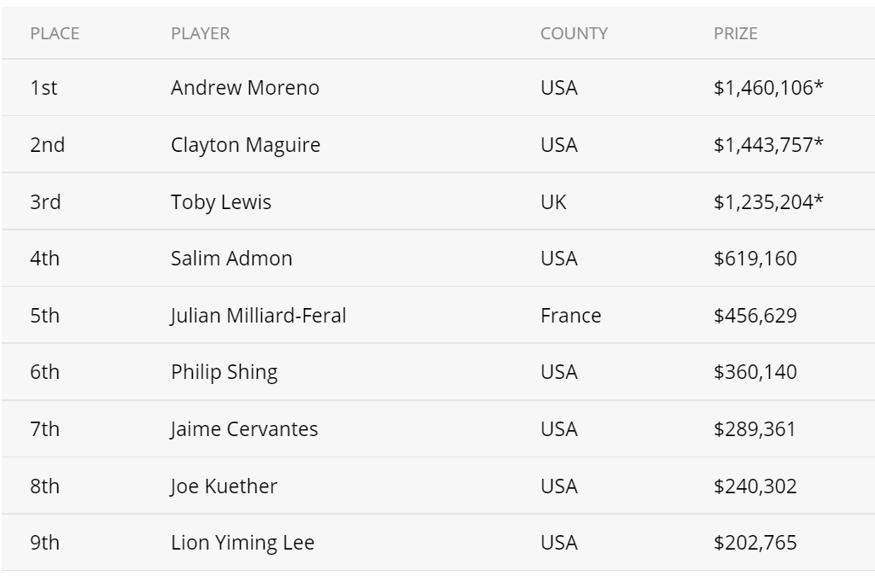Select the Jaime Cervantes cell
Viewport: 875px width, 588px height.
244,429
